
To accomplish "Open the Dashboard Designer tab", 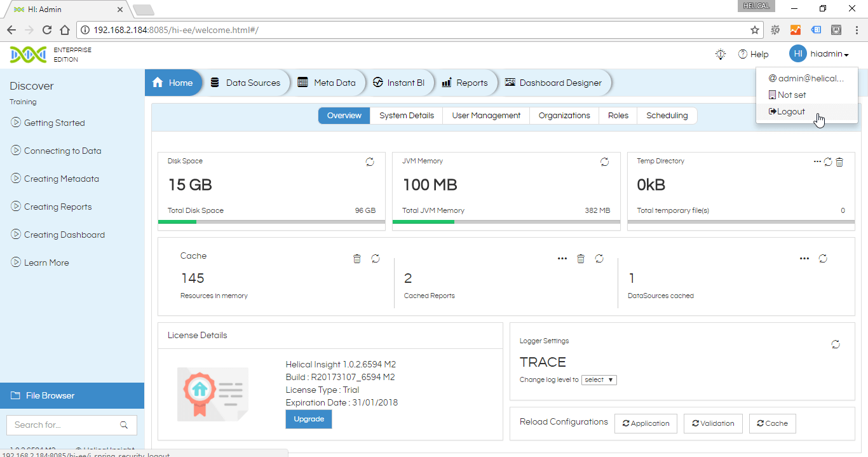I will point(554,83).
